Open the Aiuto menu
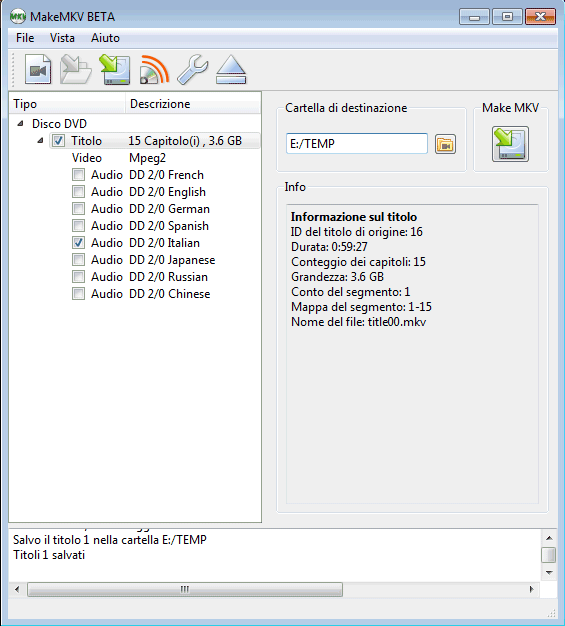Screen dimensions: 565x626 (105, 38)
